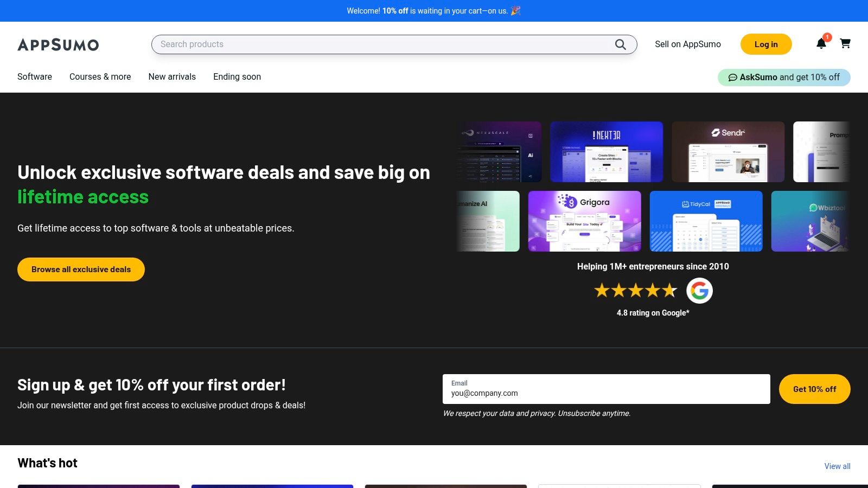Open the Humanize AI product thumbnail
The width and height of the screenshot is (868, 488).
(488, 221)
